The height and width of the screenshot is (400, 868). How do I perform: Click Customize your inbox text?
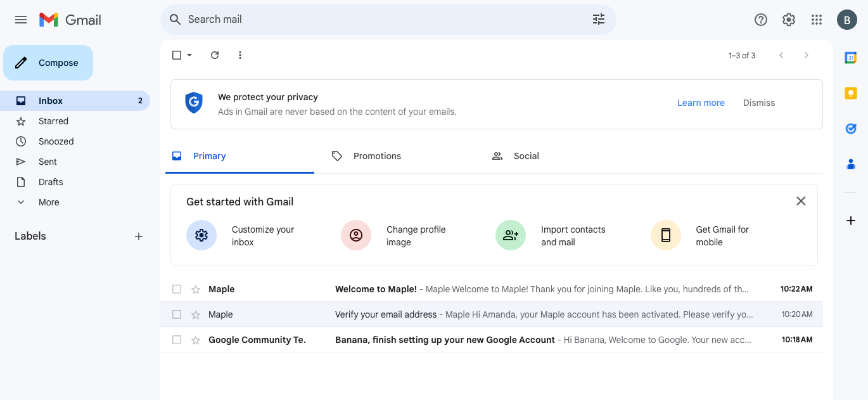pyautogui.click(x=263, y=236)
